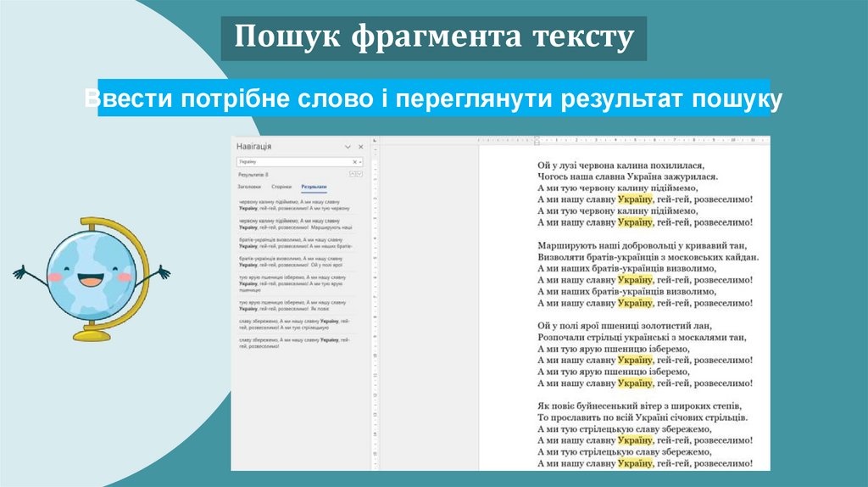Click the title 'Пошук фрагмента тексту'
The height and width of the screenshot is (487, 868).
pos(433,37)
